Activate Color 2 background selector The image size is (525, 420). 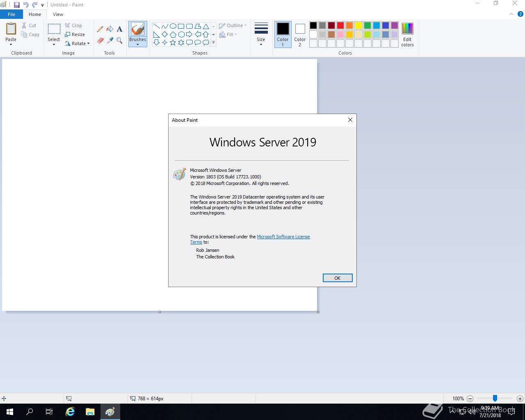(300, 34)
